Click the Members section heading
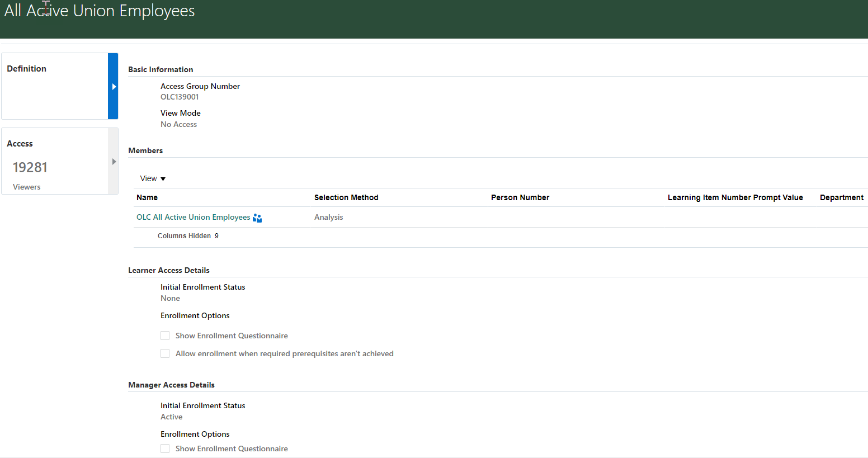Image resolution: width=868 pixels, height=458 pixels. (x=145, y=150)
